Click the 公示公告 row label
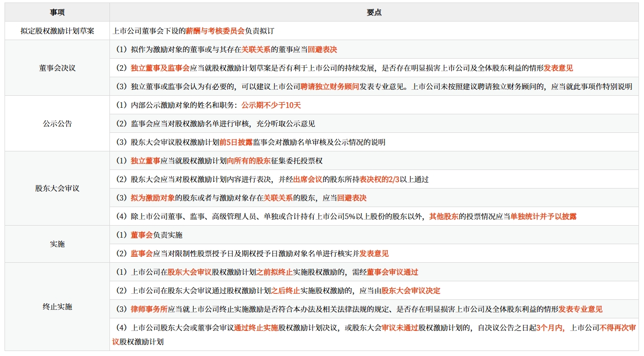Viewport: 644px width, 356px height. click(56, 123)
